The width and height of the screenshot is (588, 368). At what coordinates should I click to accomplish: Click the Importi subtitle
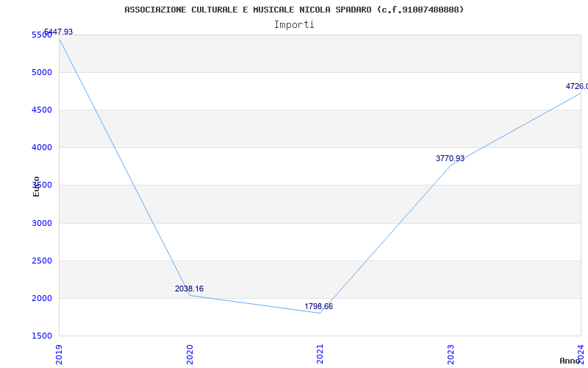point(294,25)
